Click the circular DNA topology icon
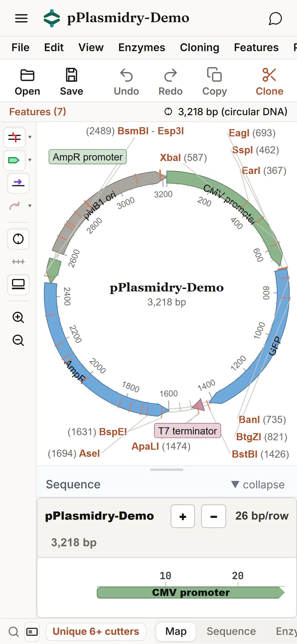 point(168,112)
